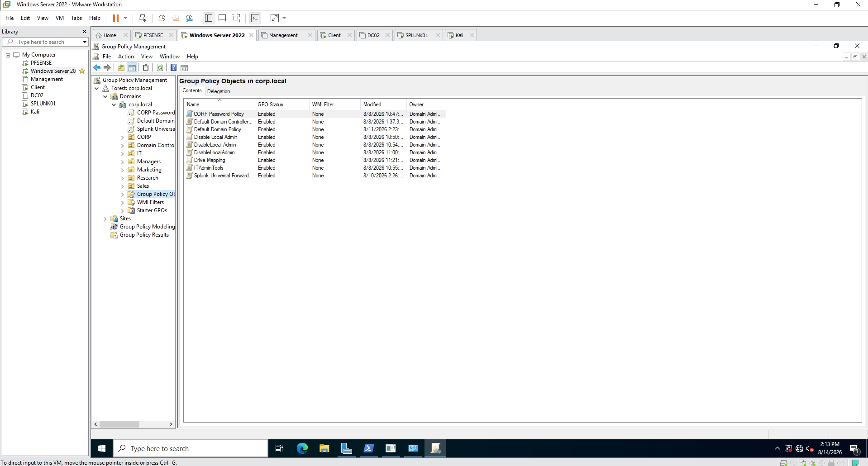868x466 pixels.
Task: Select the ITAdminTools GPO row
Action: (315, 168)
